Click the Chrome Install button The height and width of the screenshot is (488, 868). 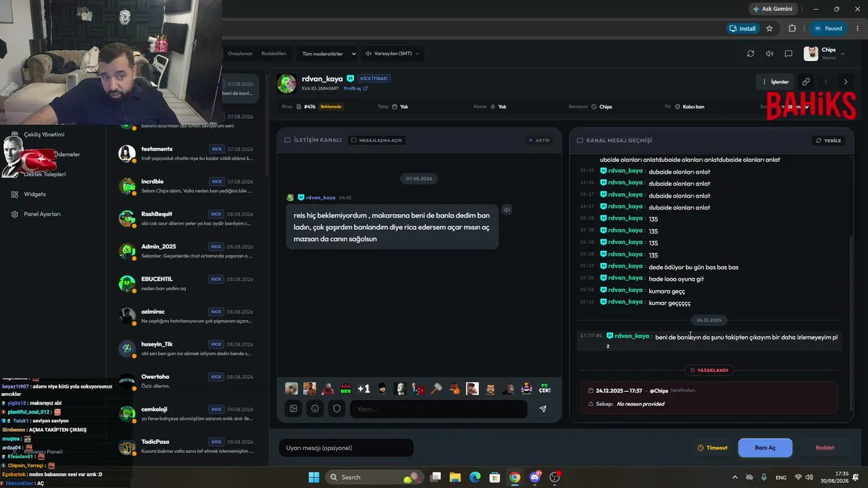tap(742, 28)
